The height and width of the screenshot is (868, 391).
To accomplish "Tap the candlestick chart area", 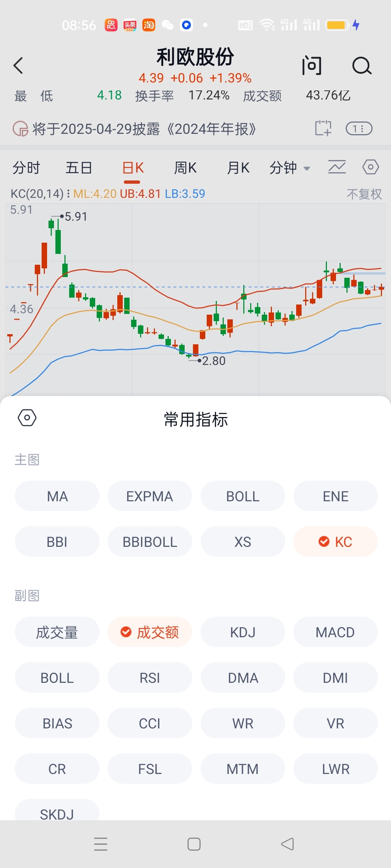I will click(195, 299).
